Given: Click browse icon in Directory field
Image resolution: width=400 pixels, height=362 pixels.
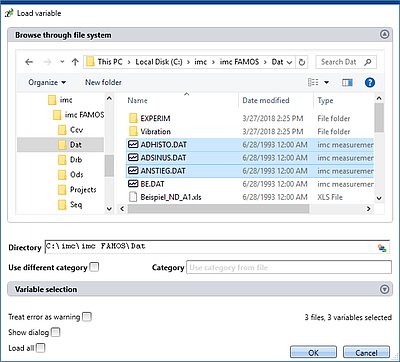Looking at the screenshot, I should [x=382, y=248].
